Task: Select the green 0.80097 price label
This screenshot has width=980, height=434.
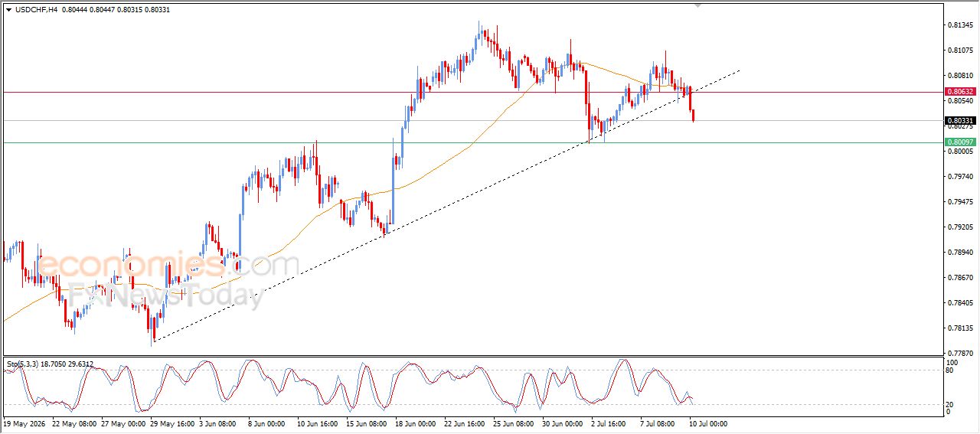Action: [x=960, y=142]
